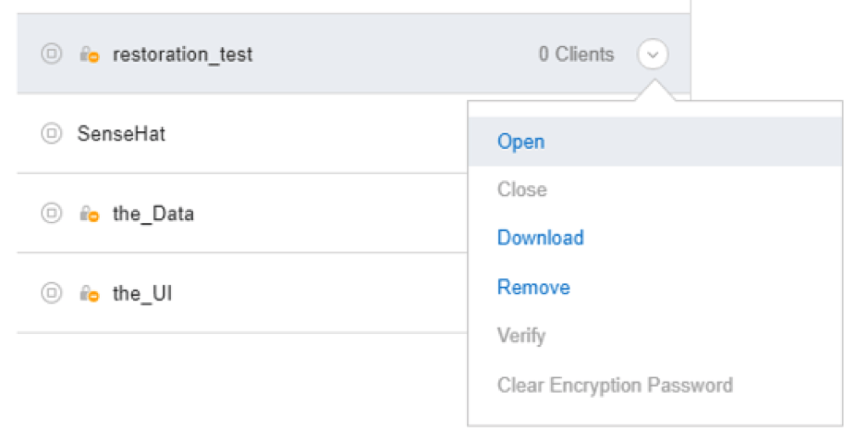
Task: Click the encryption lock icon on restoration_test
Action: 89,55
